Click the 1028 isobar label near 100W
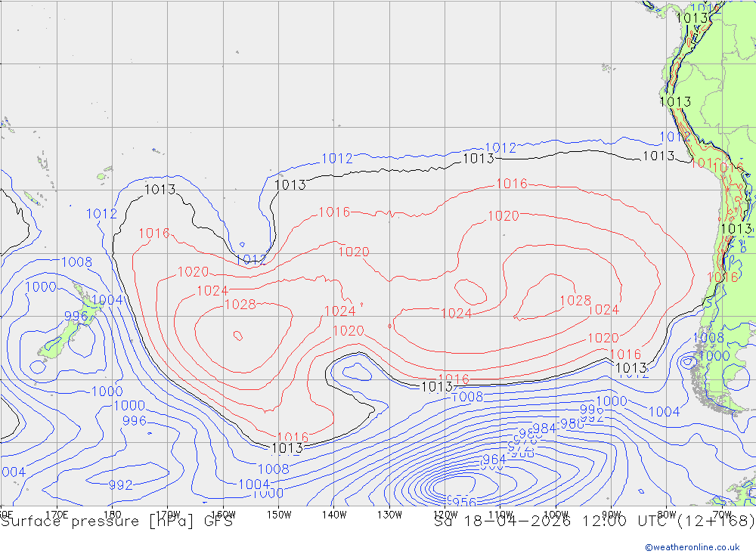 [x=575, y=301]
